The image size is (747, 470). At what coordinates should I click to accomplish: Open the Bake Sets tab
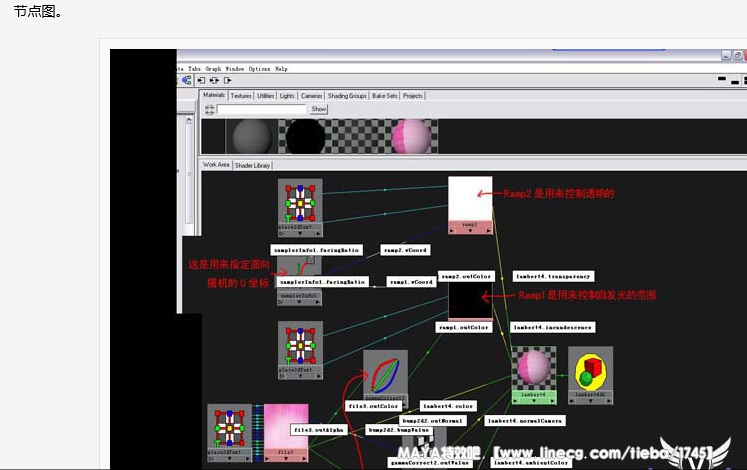click(x=385, y=96)
